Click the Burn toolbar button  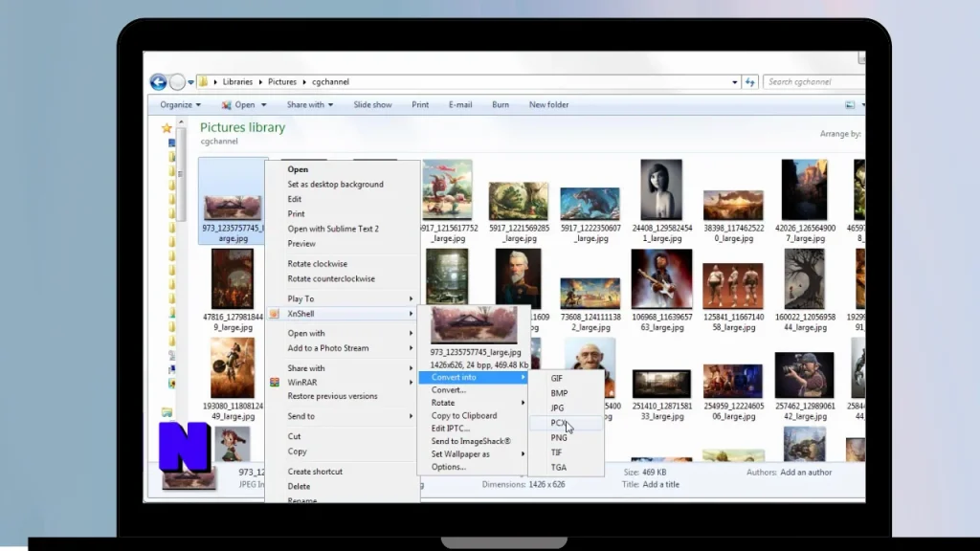(500, 105)
